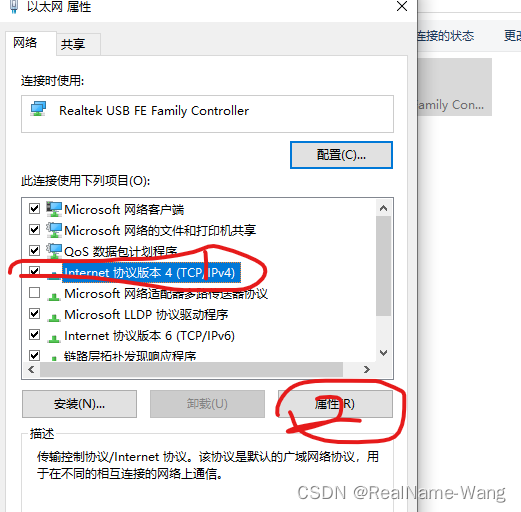Click the 属性(R) button
Image resolution: width=521 pixels, height=512 pixels.
[x=335, y=404]
